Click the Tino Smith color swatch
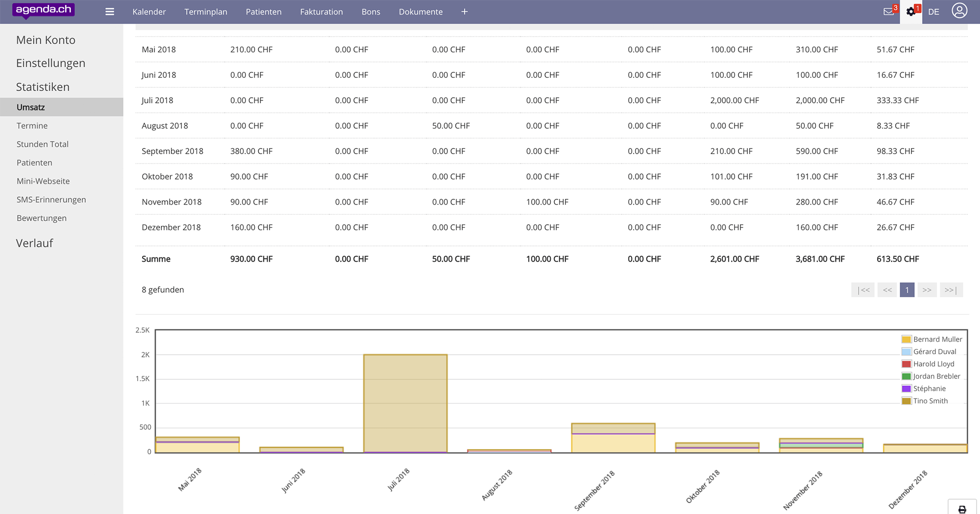Screen dimensions: 980x514 click(x=906, y=401)
